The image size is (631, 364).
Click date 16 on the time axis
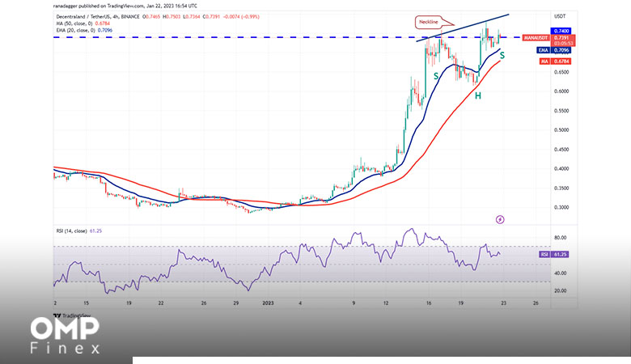(x=429, y=303)
